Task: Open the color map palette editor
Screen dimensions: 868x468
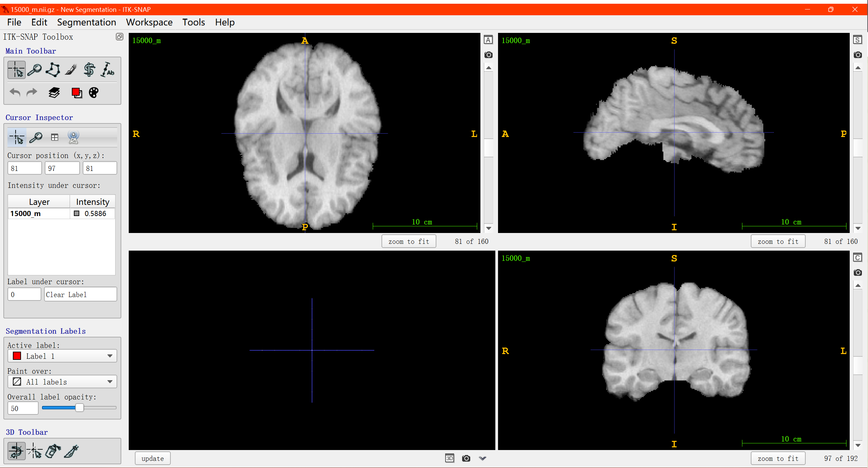Action: coord(94,92)
